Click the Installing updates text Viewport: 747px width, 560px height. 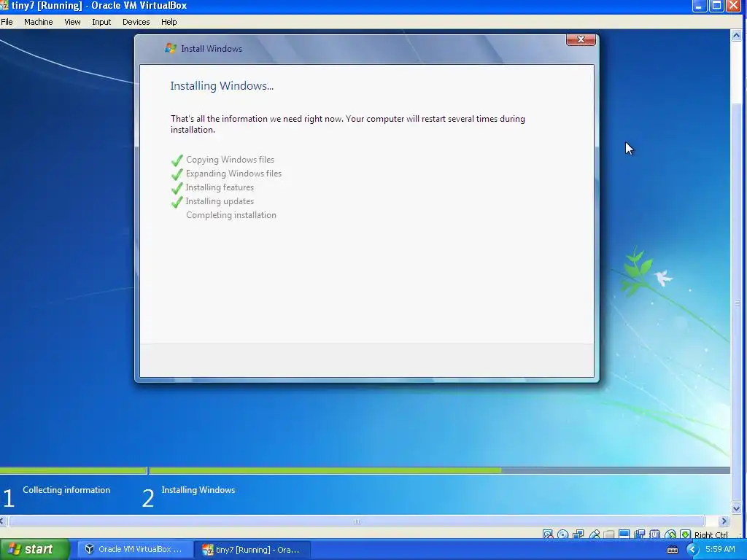click(220, 201)
